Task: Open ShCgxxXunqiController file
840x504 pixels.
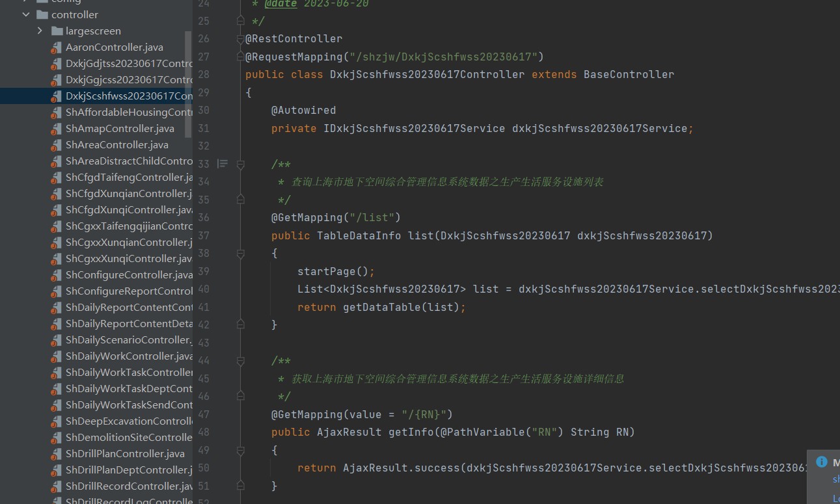Action: pyautogui.click(x=129, y=258)
